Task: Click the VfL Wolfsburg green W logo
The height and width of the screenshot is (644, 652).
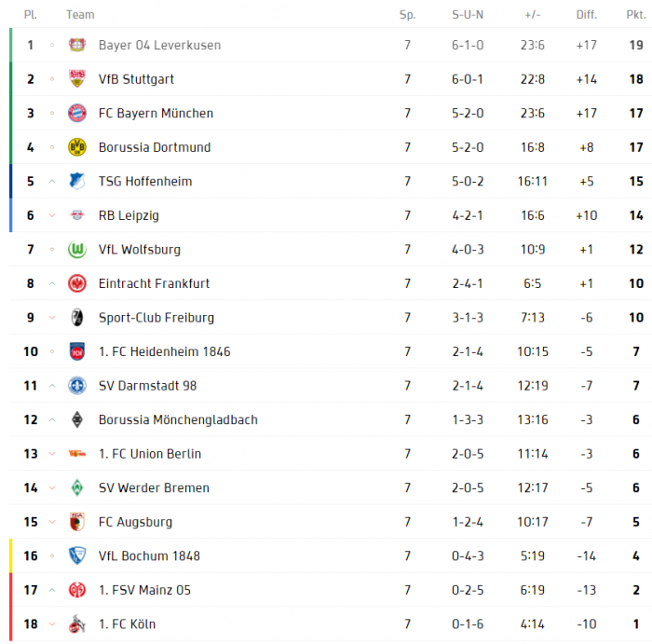Action: point(77,250)
